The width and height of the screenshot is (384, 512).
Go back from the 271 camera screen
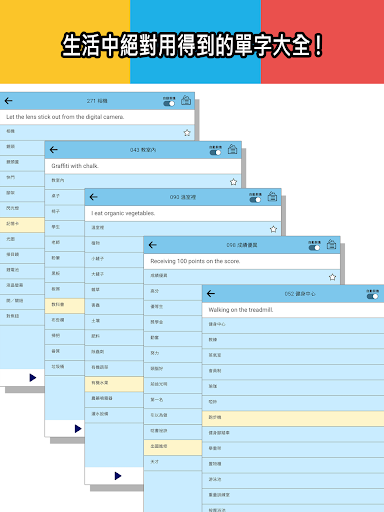8,101
